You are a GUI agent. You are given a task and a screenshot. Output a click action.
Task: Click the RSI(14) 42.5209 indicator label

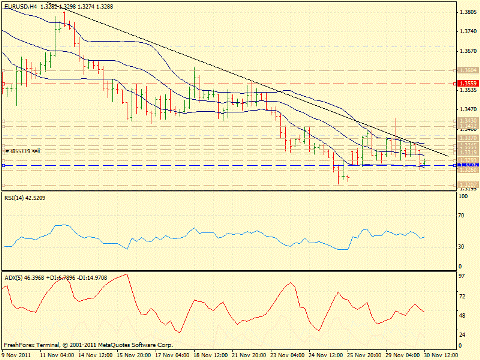coord(25,198)
